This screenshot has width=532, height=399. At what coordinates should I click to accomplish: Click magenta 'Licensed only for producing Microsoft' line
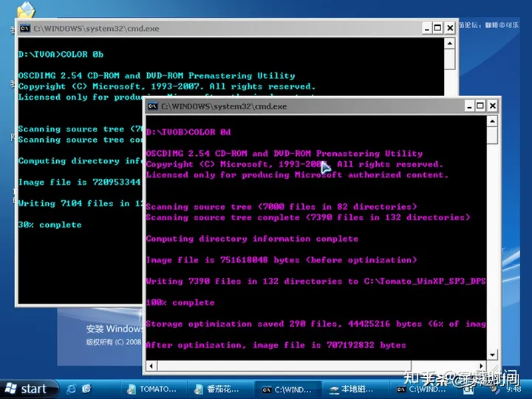297,174
